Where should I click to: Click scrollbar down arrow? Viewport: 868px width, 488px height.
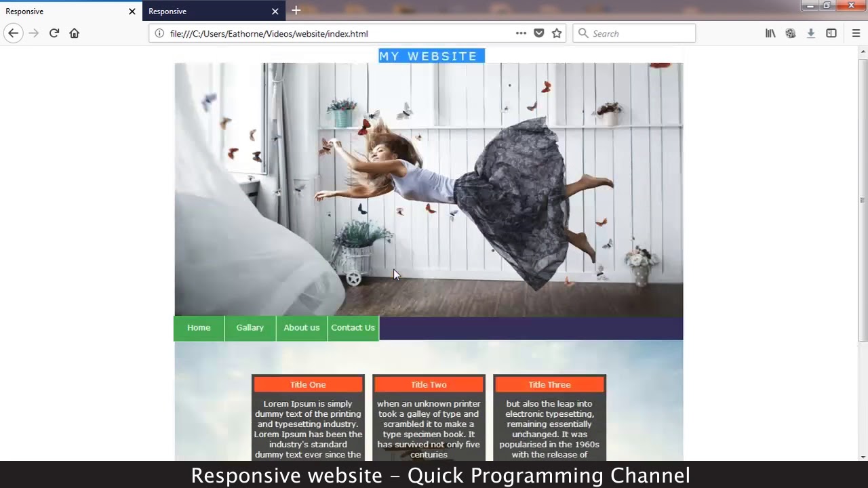coord(863,456)
